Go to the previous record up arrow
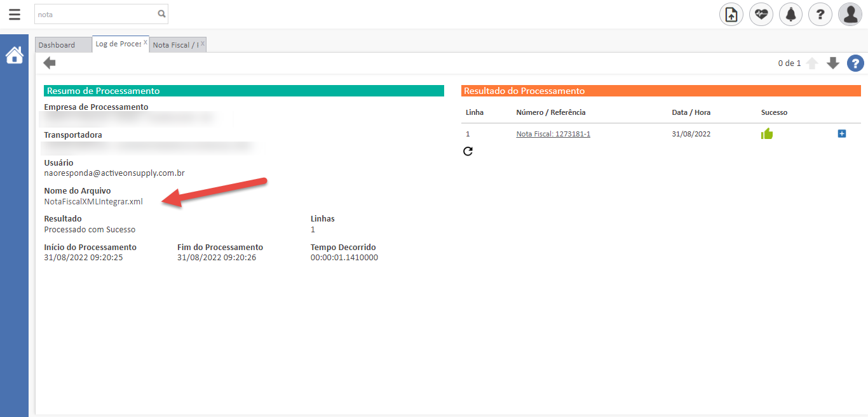This screenshot has width=868, height=417. [x=812, y=63]
